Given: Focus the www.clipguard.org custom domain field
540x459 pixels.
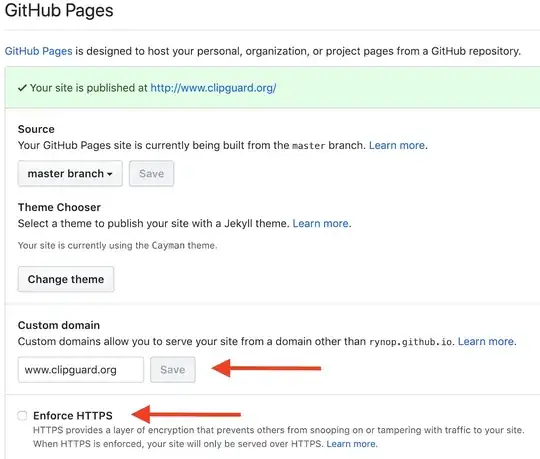Looking at the screenshot, I should tap(81, 370).
